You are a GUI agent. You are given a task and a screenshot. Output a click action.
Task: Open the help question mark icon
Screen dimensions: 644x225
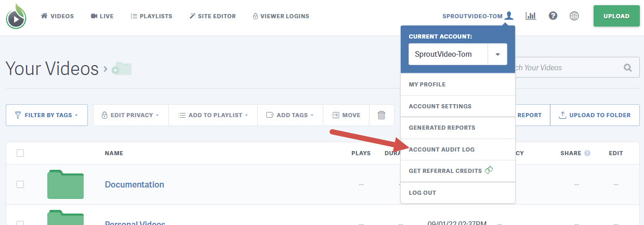click(x=553, y=16)
